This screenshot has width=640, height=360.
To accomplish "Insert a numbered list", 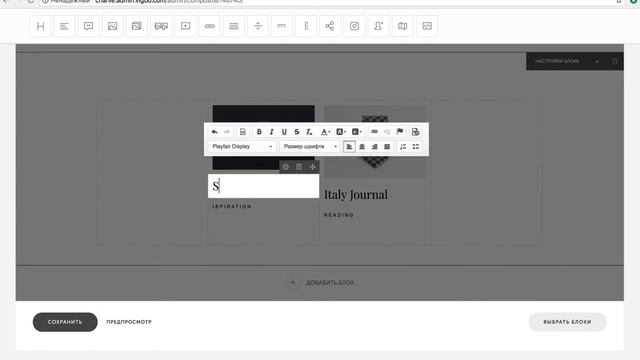I will [403, 147].
